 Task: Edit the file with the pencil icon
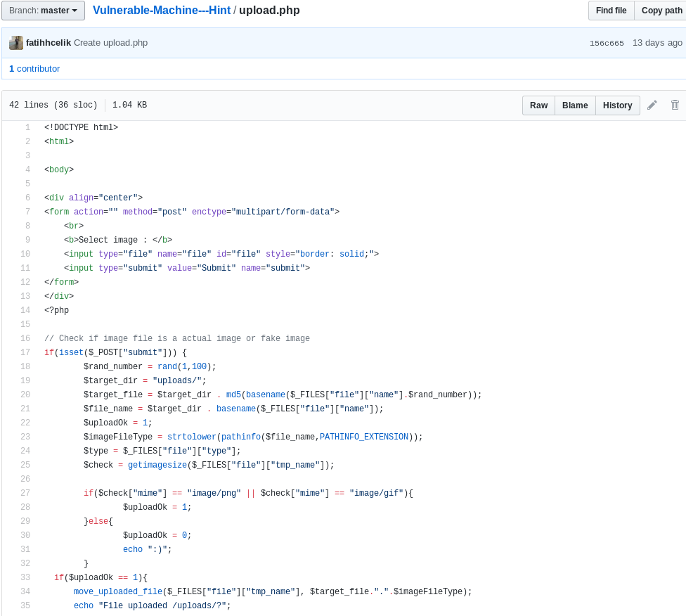click(x=652, y=105)
